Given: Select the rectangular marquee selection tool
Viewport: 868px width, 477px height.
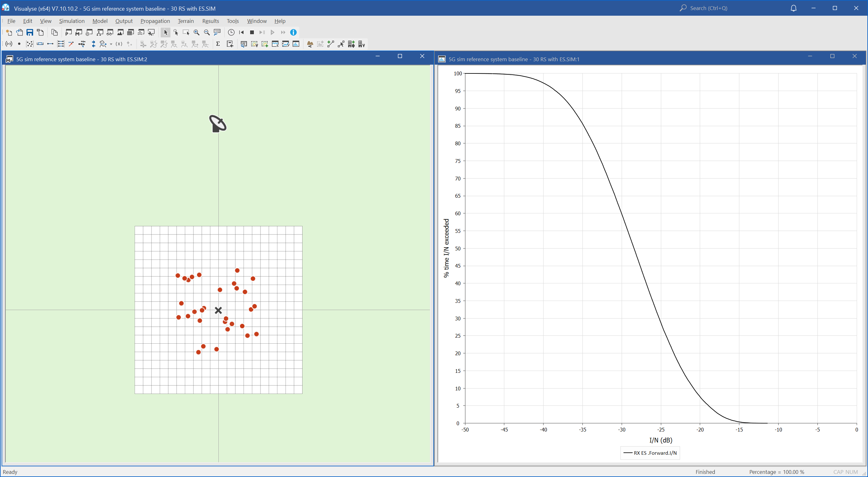Looking at the screenshot, I should pos(186,32).
